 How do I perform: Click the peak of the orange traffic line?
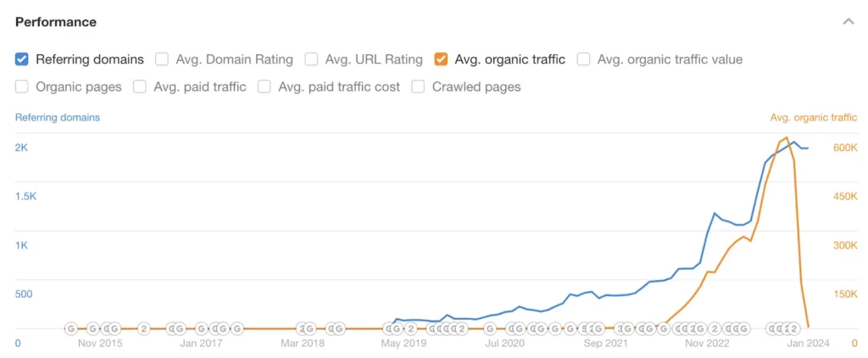tap(787, 137)
